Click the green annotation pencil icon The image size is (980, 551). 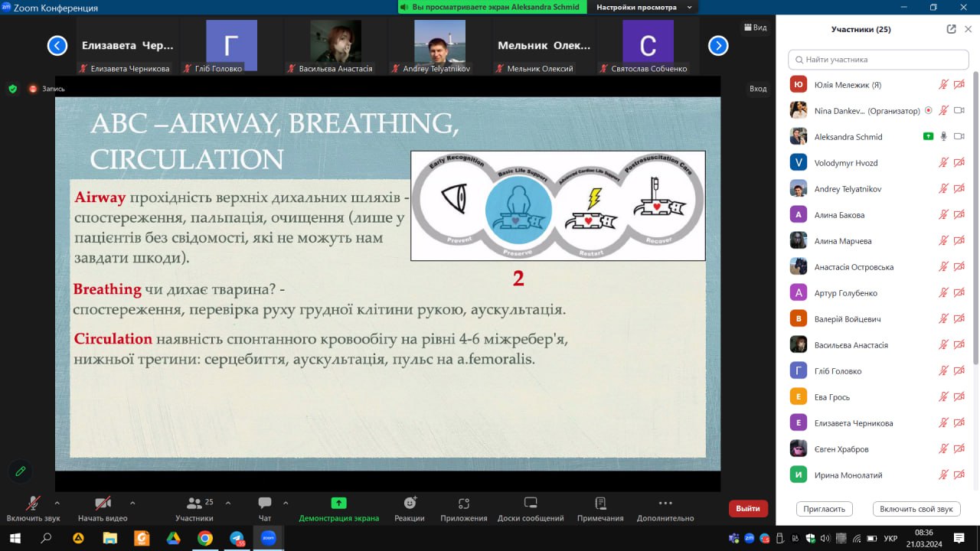pyautogui.click(x=21, y=471)
